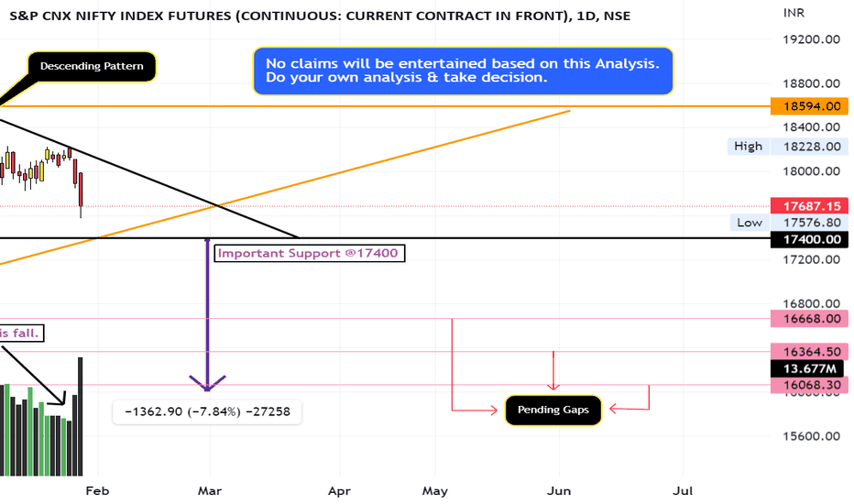
Task: Click the Jun label on time axis
Action: tap(559, 491)
